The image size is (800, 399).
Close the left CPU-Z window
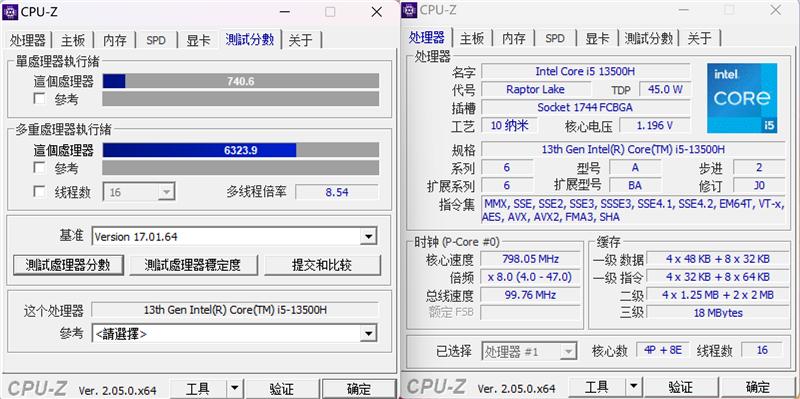(377, 12)
